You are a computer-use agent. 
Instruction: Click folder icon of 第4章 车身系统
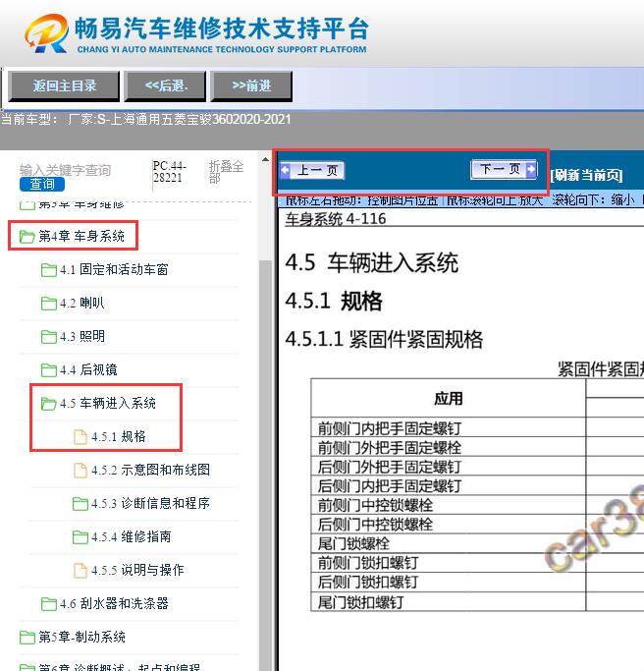pyautogui.click(x=27, y=236)
